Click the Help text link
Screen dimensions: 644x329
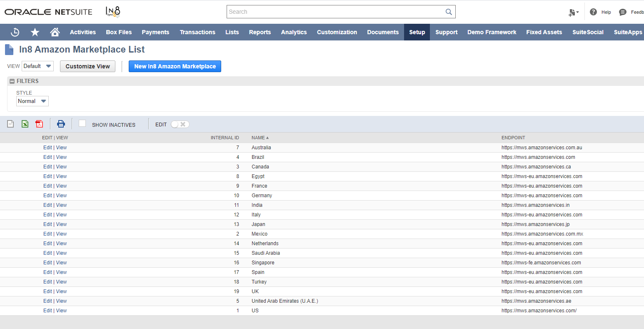click(606, 12)
